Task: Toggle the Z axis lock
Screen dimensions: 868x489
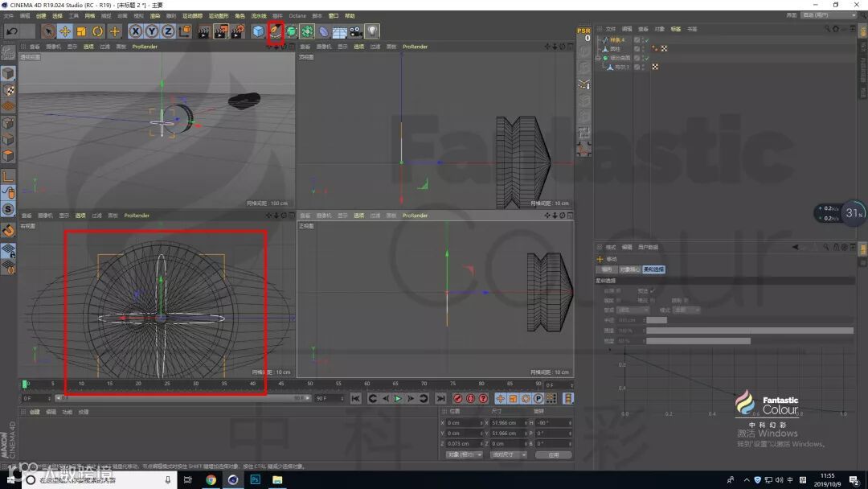Action: (168, 31)
